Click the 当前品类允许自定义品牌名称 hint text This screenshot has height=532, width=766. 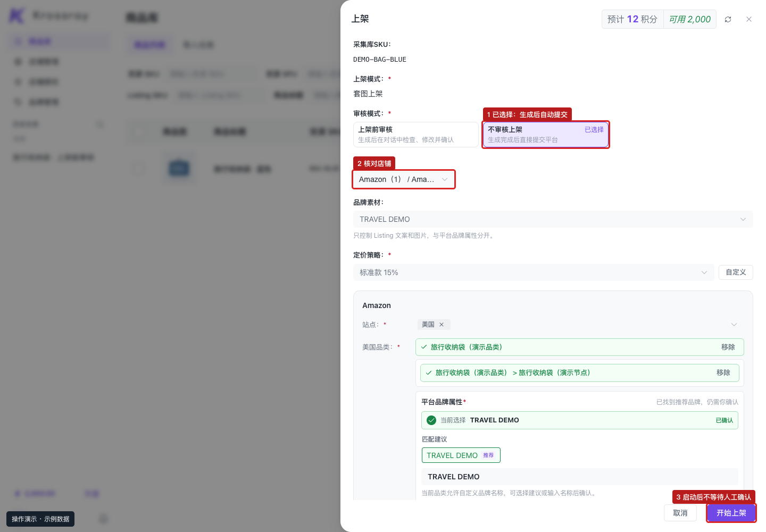(510, 493)
